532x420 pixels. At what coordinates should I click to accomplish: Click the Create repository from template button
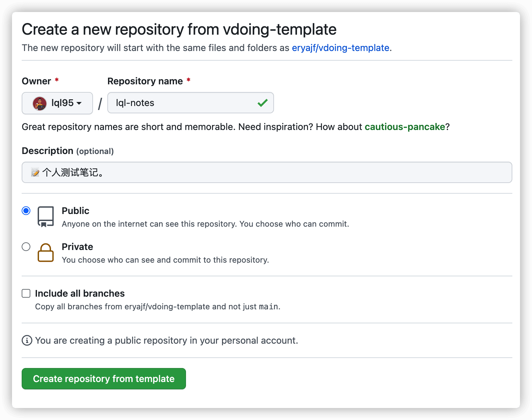pyautogui.click(x=104, y=379)
